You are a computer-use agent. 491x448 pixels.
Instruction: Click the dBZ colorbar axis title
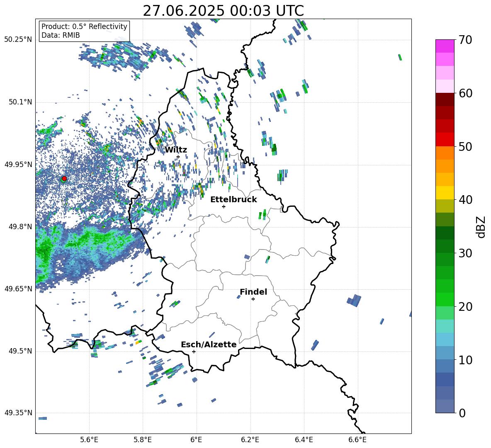[x=481, y=227]
